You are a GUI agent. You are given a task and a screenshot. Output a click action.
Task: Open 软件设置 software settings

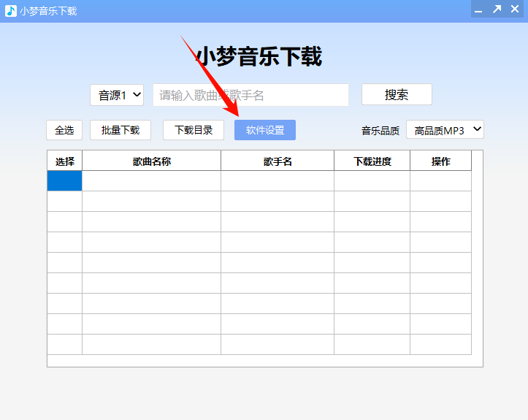click(x=265, y=130)
